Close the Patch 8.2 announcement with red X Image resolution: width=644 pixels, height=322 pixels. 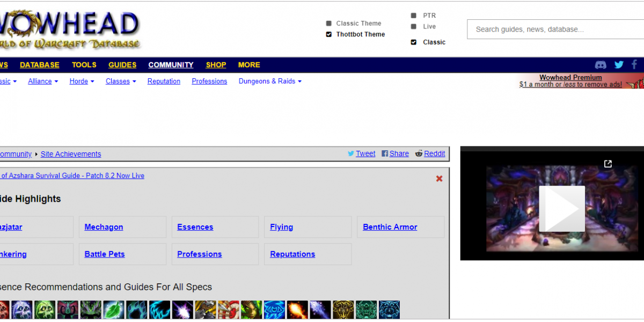[439, 179]
